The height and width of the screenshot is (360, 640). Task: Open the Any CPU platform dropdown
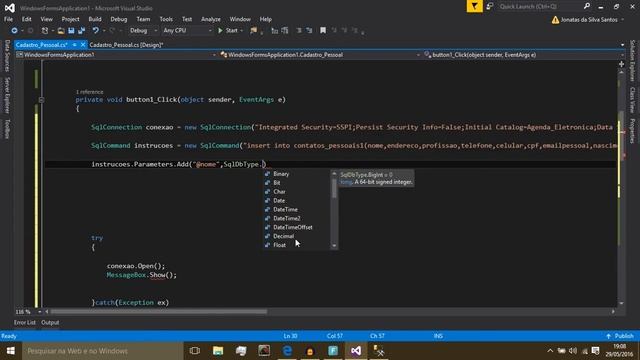coord(187,31)
